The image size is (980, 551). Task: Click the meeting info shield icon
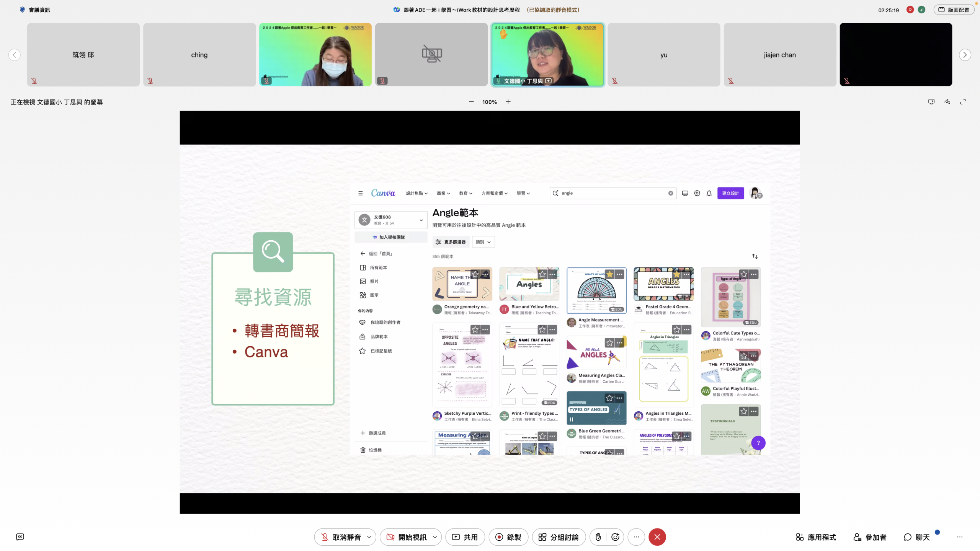pyautogui.click(x=22, y=10)
